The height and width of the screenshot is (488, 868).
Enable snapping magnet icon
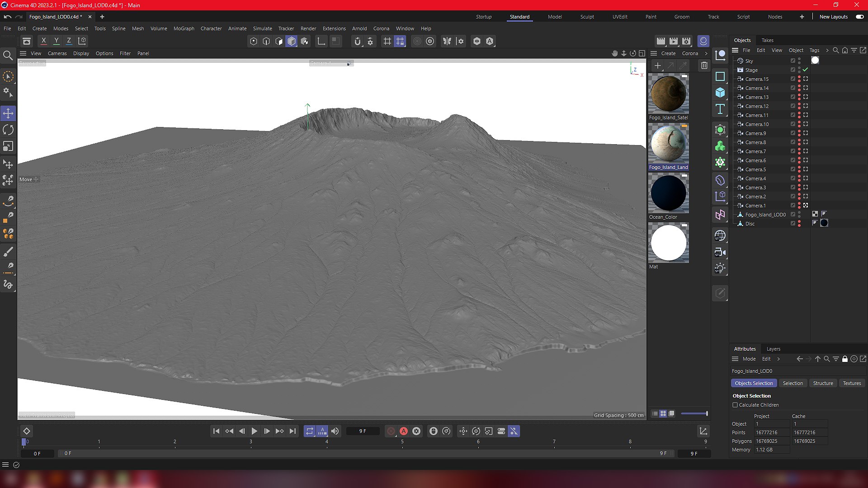[357, 41]
